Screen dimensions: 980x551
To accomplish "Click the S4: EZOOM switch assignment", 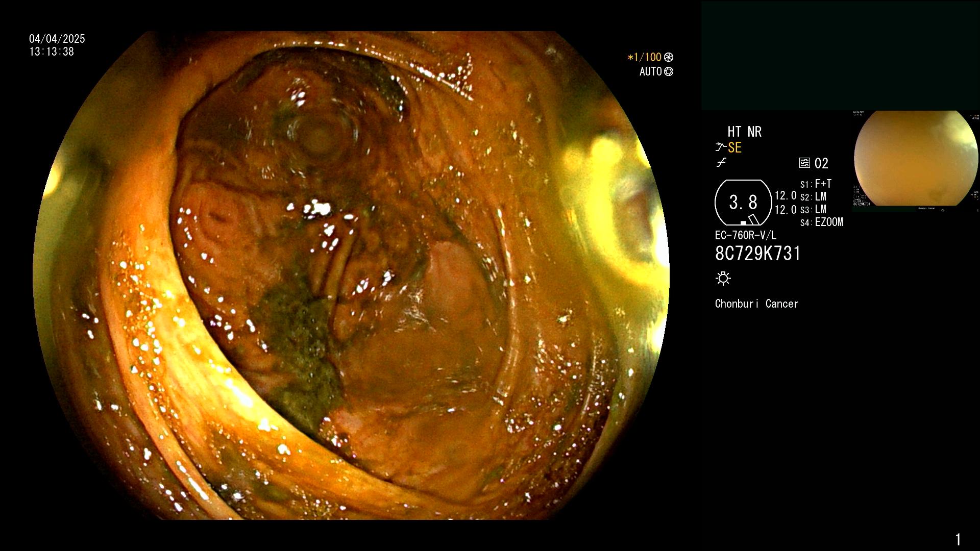I will pyautogui.click(x=822, y=222).
